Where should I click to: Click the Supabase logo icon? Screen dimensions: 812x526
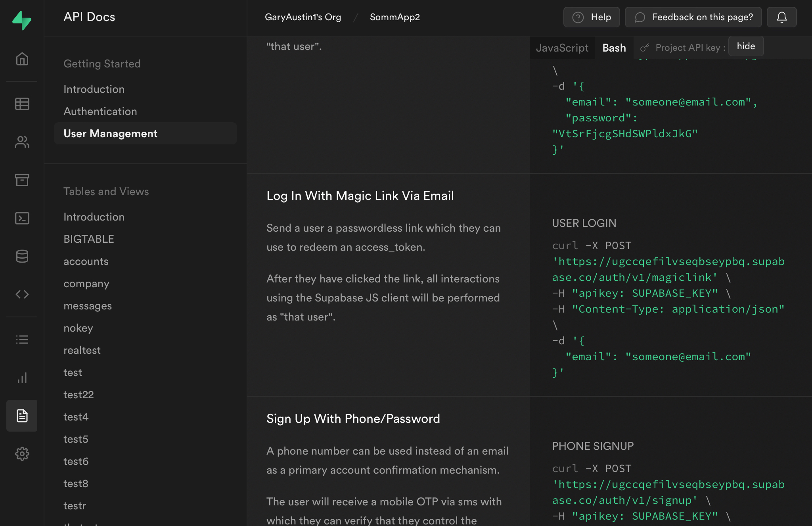coord(22,20)
